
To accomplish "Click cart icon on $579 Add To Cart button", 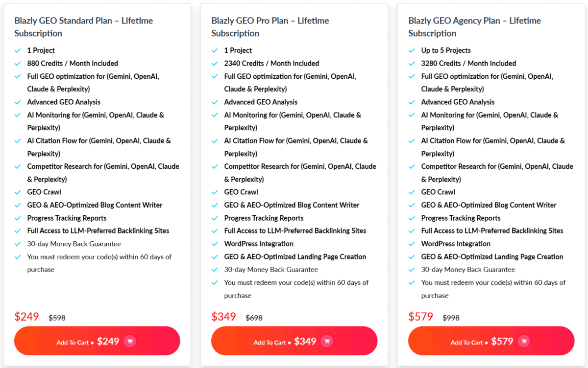I will coord(524,341).
